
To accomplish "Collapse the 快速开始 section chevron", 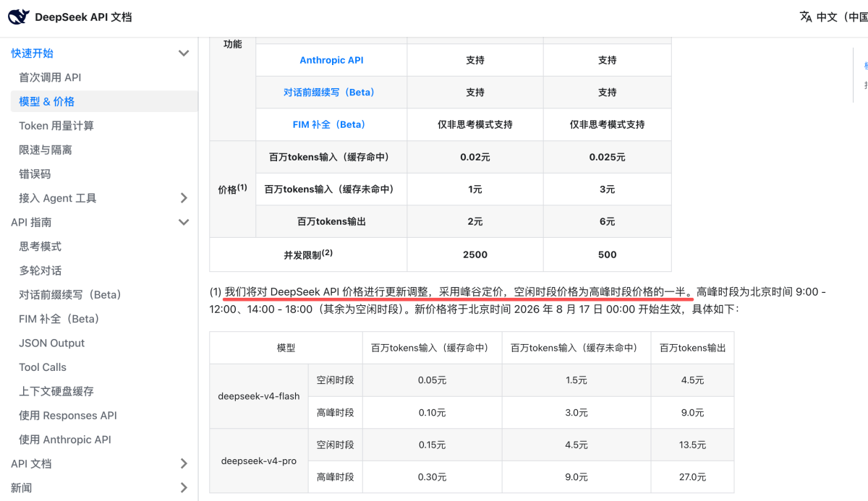I will click(184, 53).
